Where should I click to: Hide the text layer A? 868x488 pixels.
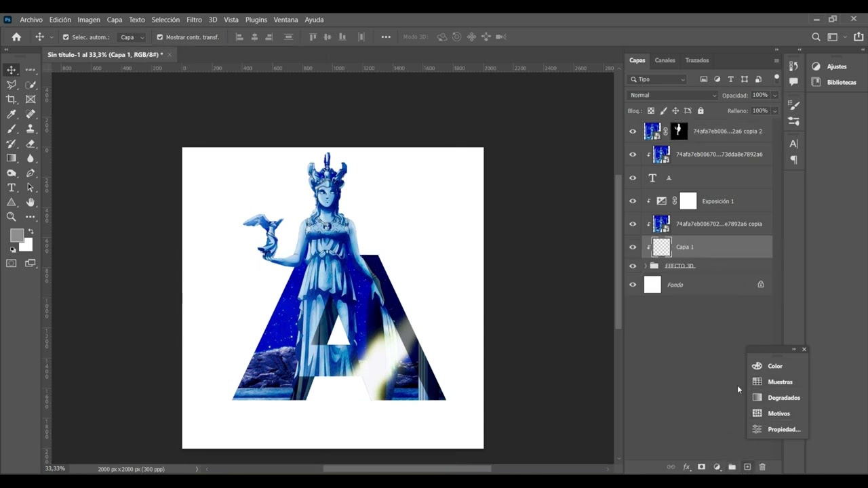pyautogui.click(x=633, y=178)
